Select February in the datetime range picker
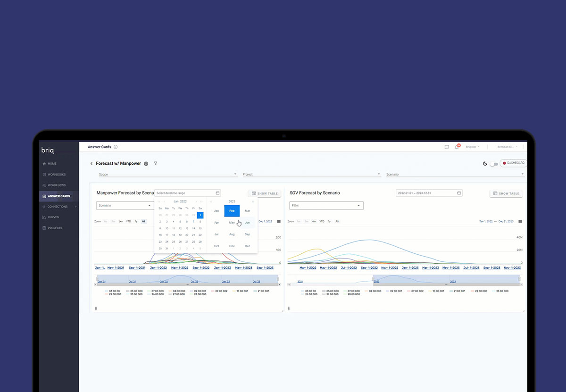 point(232,211)
